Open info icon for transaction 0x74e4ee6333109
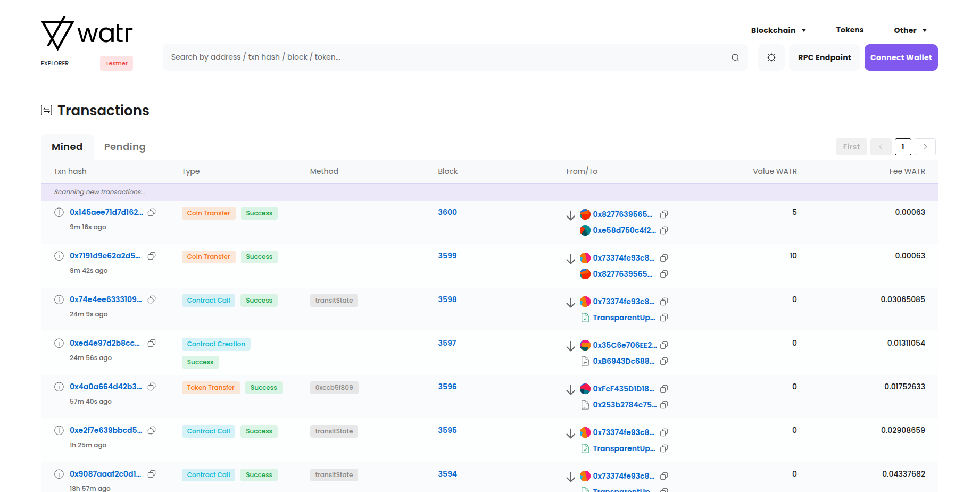980x492 pixels. [59, 299]
